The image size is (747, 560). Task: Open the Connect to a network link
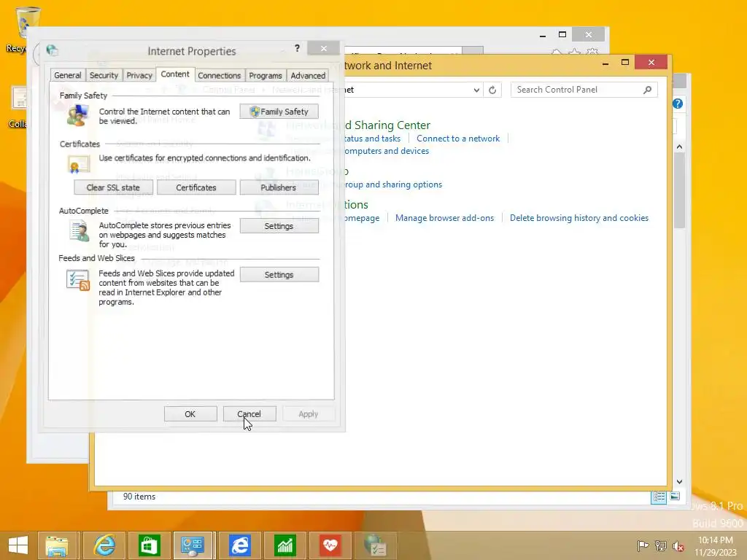click(x=458, y=139)
